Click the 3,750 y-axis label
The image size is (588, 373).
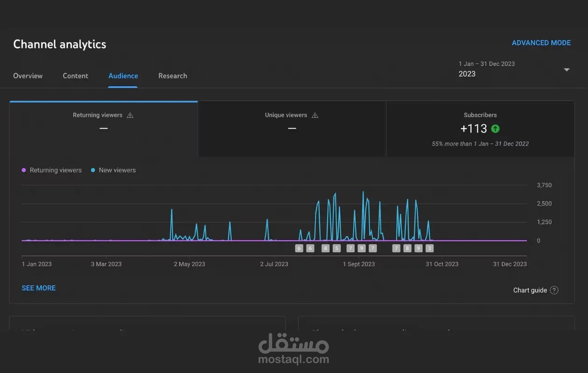click(x=544, y=185)
